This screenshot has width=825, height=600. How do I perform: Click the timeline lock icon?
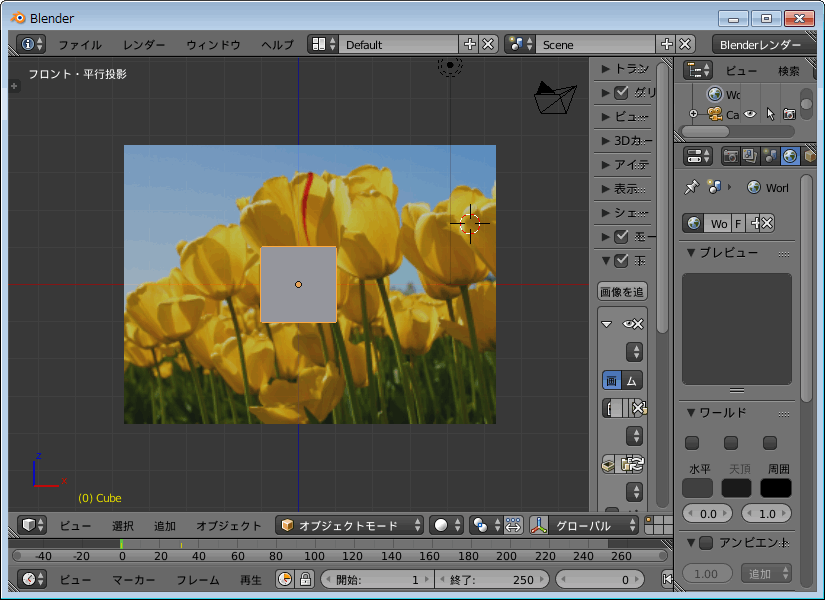click(305, 579)
